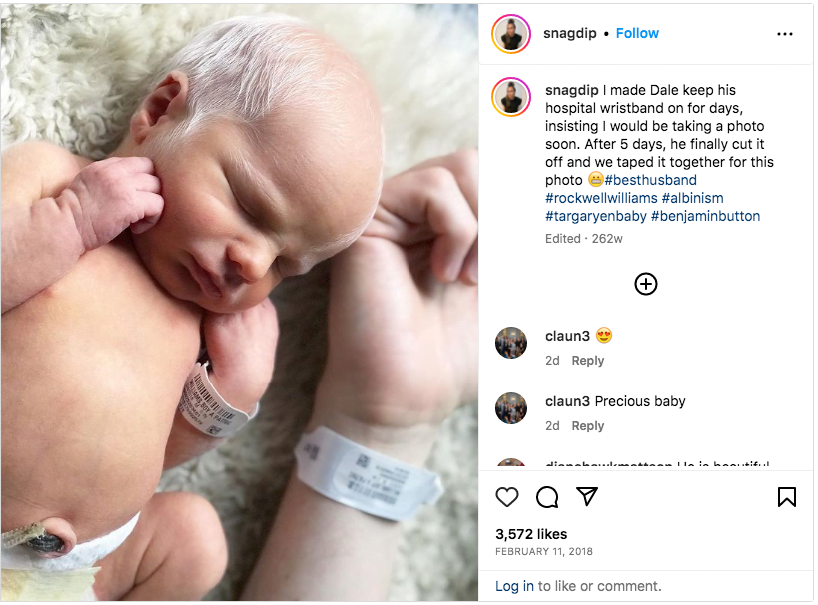818x605 pixels.
Task: Open claun3 avatar beside Precious baby comment
Action: 511,408
